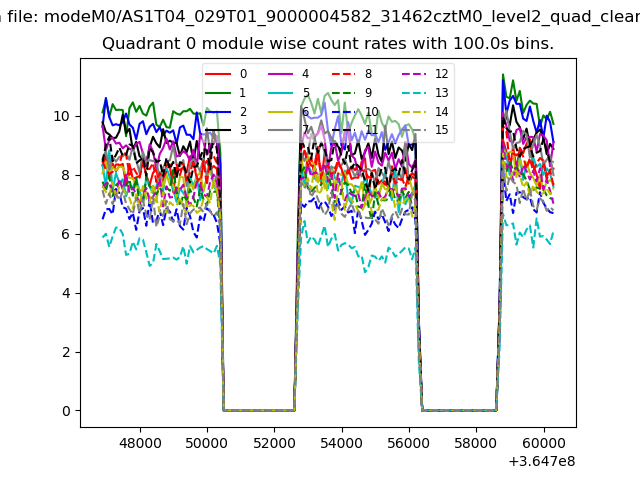The height and width of the screenshot is (480, 640).
Task: Click the y-axis tick label 0
Action: tap(65, 411)
